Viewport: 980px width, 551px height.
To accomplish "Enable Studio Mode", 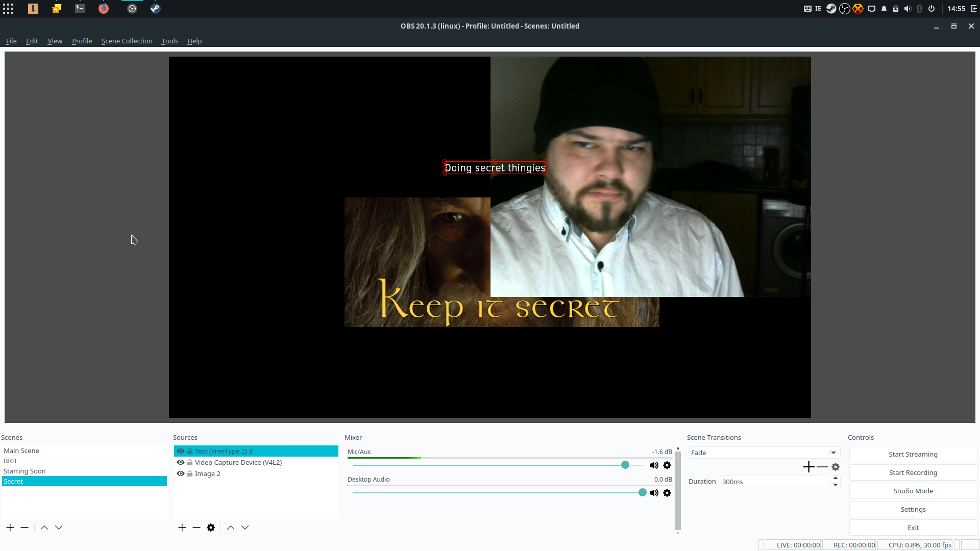I will tap(913, 491).
